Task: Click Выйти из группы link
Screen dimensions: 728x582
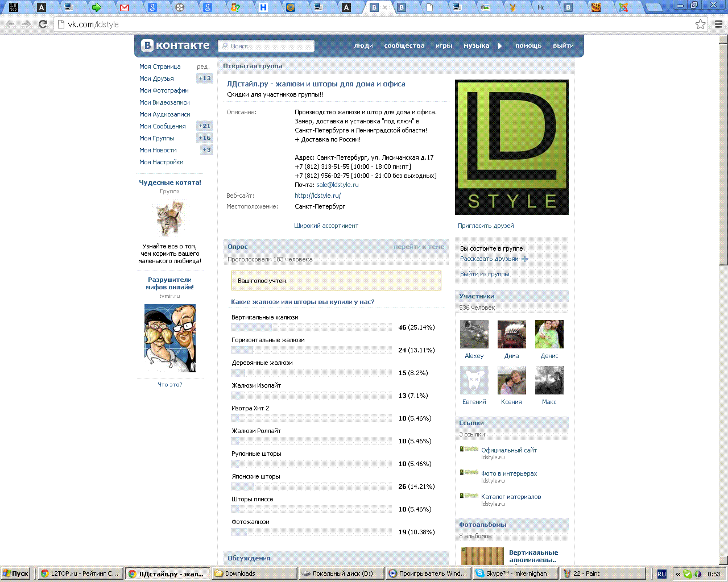Action: (x=485, y=274)
